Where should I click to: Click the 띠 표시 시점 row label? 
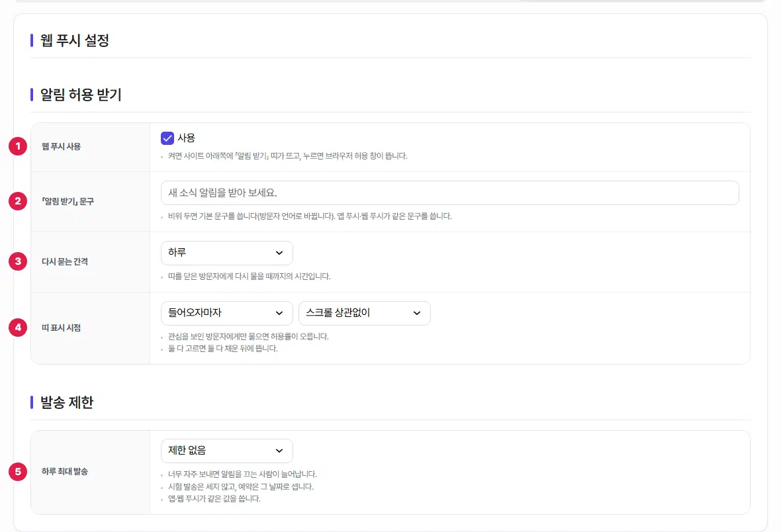[x=61, y=328]
